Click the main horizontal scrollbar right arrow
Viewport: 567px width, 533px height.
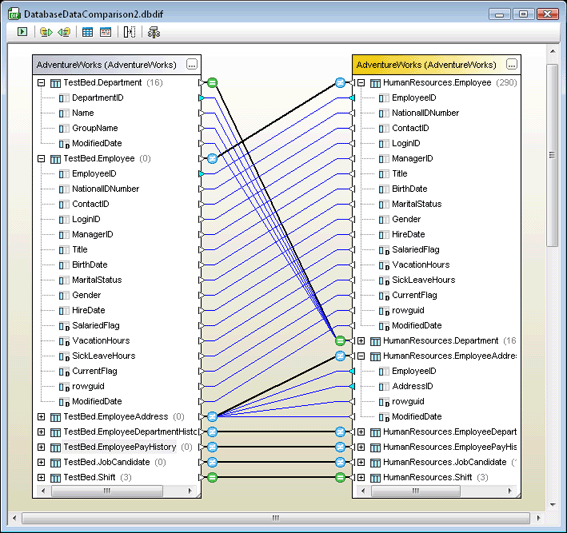point(538,518)
